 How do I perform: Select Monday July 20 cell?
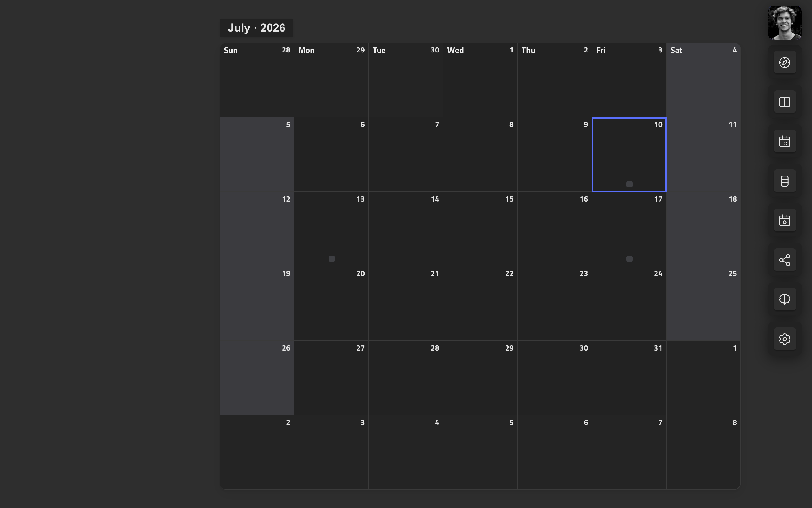pyautogui.click(x=331, y=304)
